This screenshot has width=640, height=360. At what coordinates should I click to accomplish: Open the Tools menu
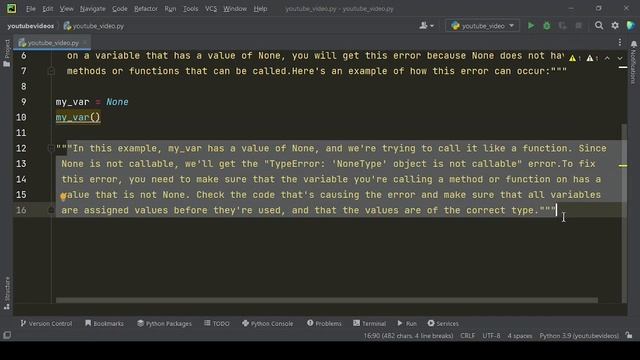tap(190, 9)
